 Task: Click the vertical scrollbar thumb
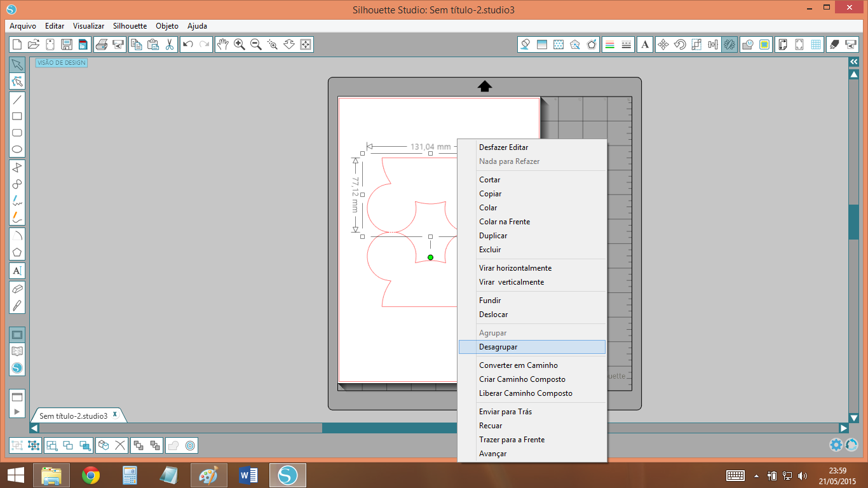[853, 222]
